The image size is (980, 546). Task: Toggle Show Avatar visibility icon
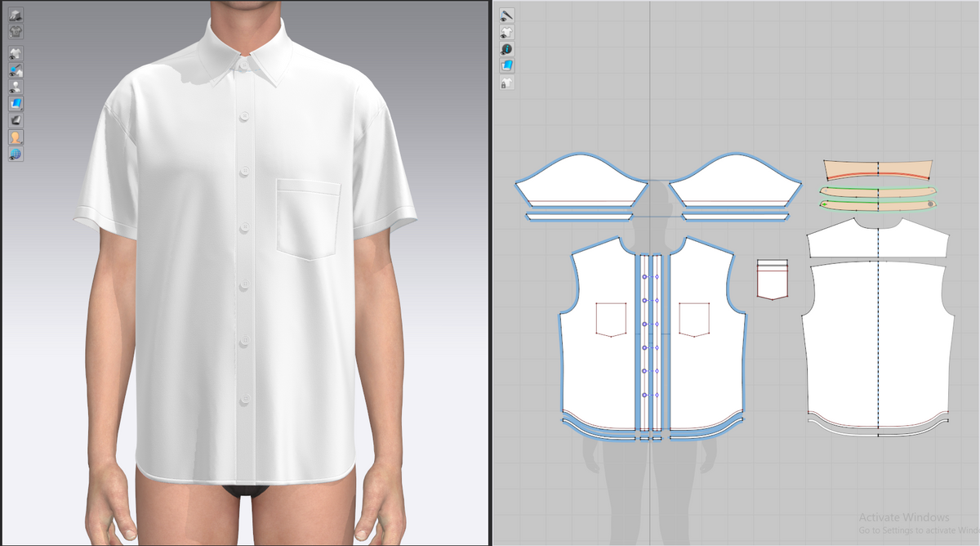click(x=16, y=87)
